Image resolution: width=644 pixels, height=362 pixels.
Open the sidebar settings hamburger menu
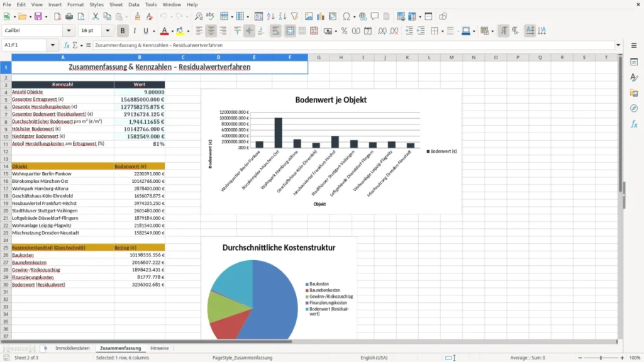click(x=634, y=45)
